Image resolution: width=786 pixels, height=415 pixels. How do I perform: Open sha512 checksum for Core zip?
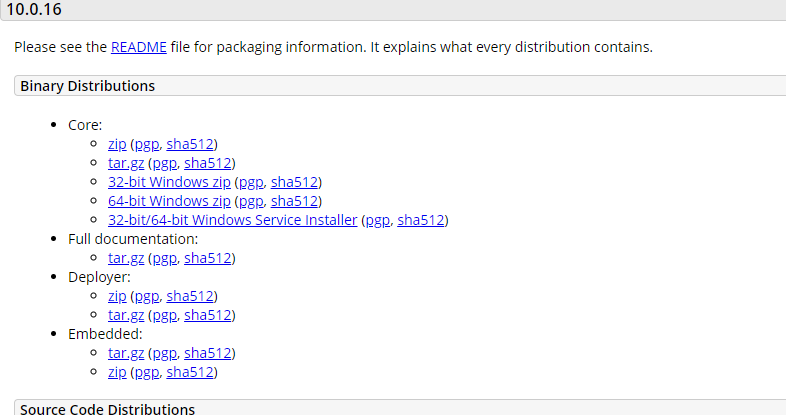(190, 144)
